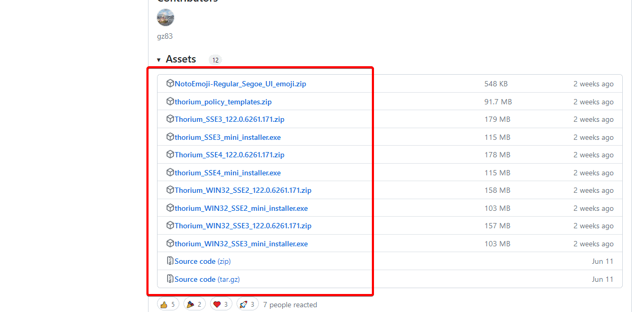Download thorium_WIN32_SSE3_mini_installer.exe

[x=241, y=244]
